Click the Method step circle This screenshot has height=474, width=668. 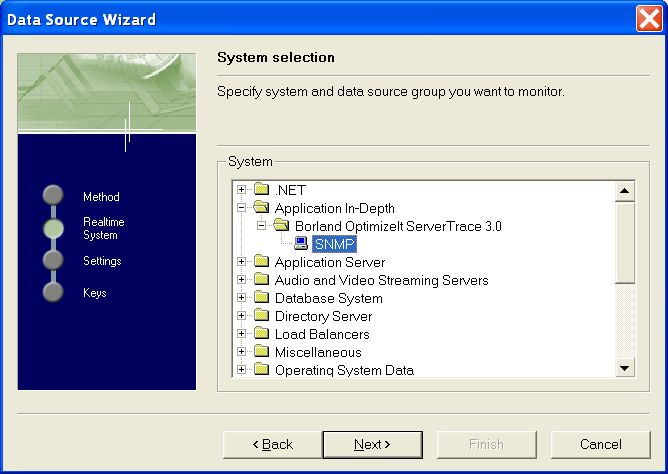[53, 195]
